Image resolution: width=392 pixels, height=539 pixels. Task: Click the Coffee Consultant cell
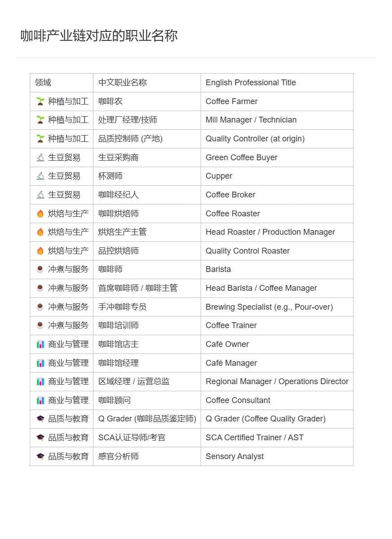pyautogui.click(x=277, y=400)
